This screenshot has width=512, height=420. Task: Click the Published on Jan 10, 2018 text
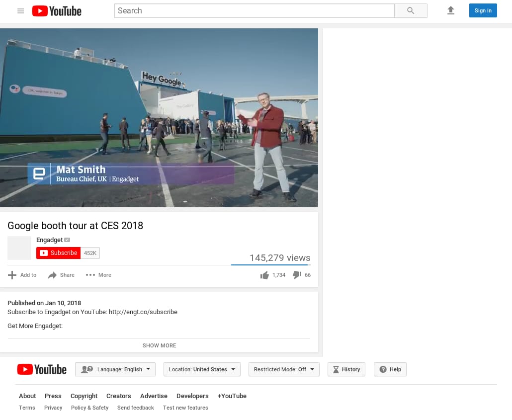(44, 303)
